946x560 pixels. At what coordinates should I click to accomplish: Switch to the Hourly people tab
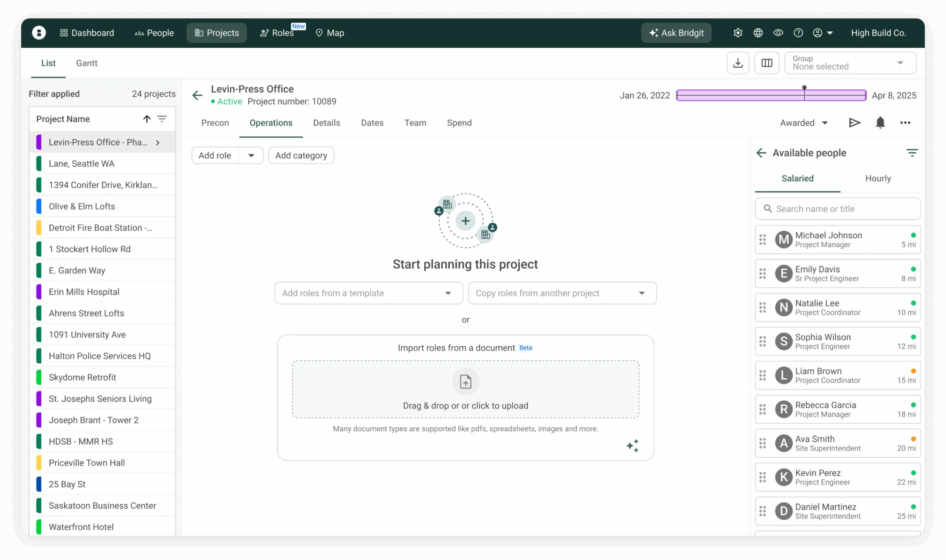[x=878, y=178]
